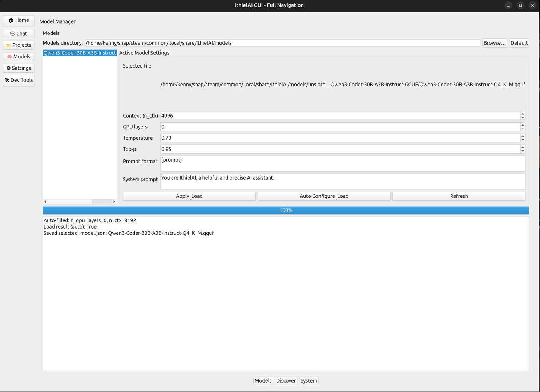Screen dimensions: 540x392
Task: Increase Context n_ctx using the up arrow
Action: pyautogui.click(x=523, y=114)
